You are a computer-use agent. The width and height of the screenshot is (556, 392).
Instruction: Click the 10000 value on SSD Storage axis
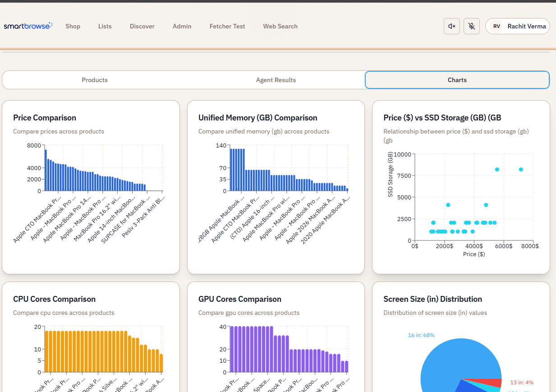[402, 154]
